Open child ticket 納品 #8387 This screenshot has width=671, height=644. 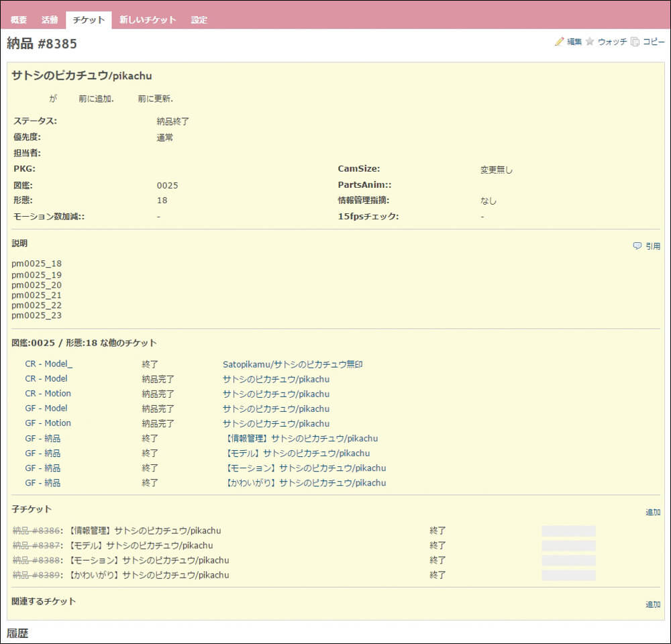point(36,545)
